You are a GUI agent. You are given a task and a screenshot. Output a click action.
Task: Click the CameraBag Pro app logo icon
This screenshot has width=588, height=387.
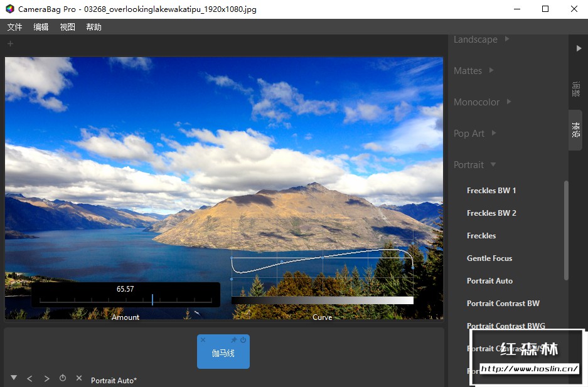10,9
